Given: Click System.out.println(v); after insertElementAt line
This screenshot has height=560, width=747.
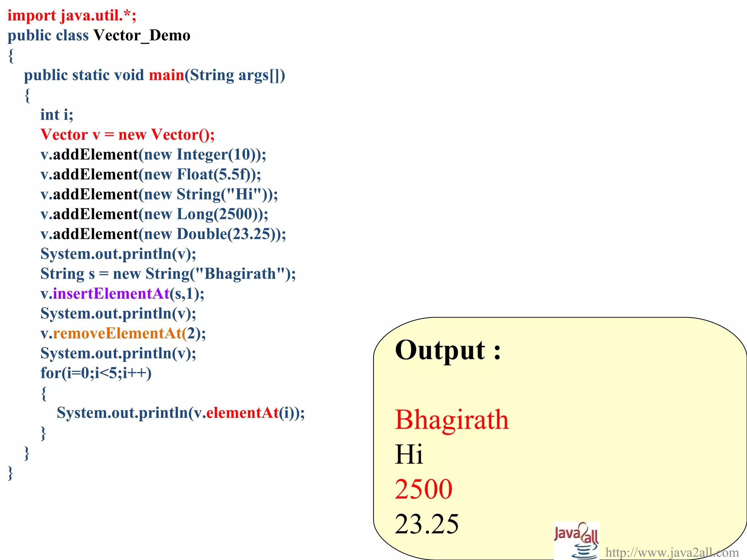Looking at the screenshot, I should [119, 314].
